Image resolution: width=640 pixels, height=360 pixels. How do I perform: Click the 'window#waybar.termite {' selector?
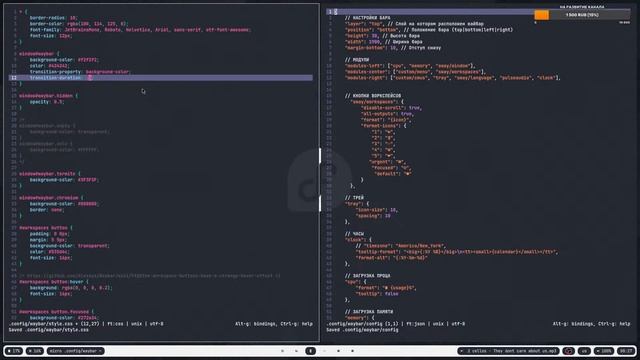pos(50,174)
